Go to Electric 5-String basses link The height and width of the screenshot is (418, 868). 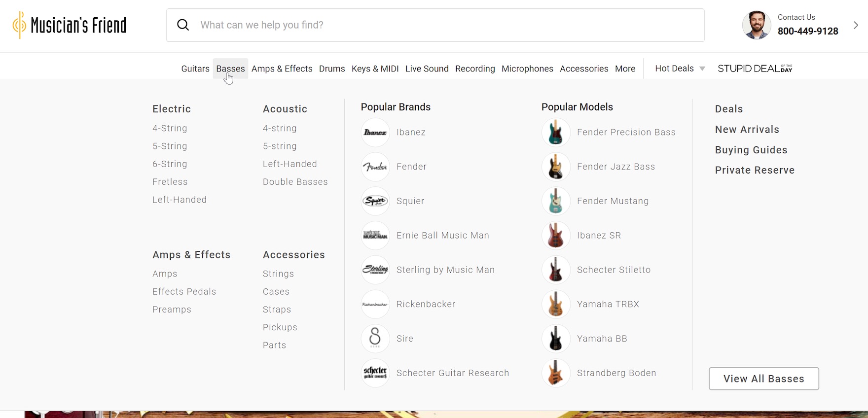click(170, 146)
